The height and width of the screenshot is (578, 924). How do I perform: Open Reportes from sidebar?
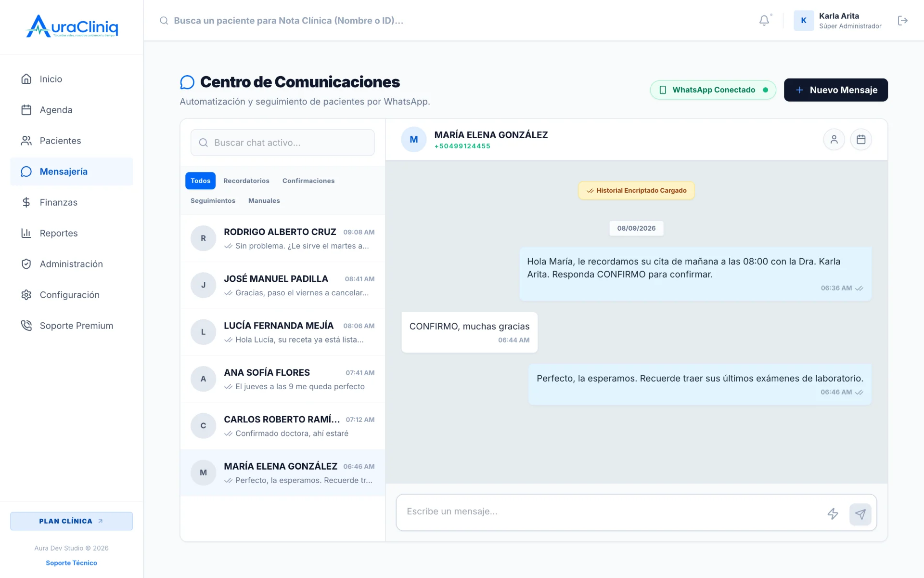(x=71, y=233)
